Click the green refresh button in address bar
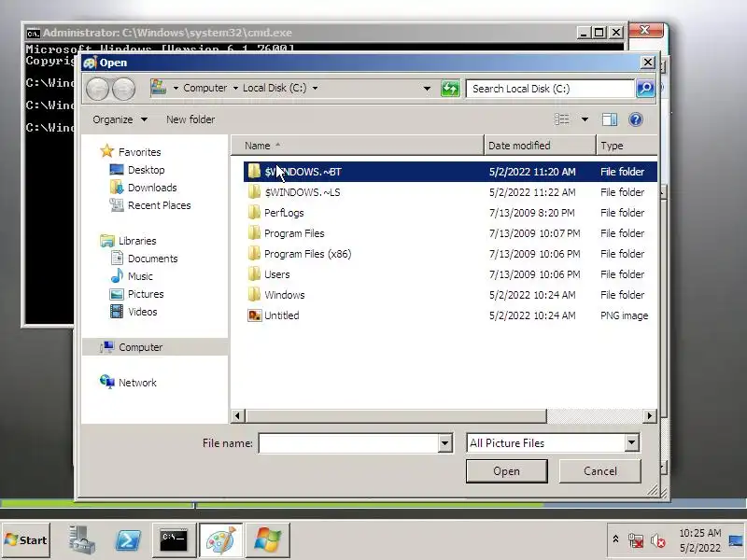The width and height of the screenshot is (747, 560). (450, 89)
